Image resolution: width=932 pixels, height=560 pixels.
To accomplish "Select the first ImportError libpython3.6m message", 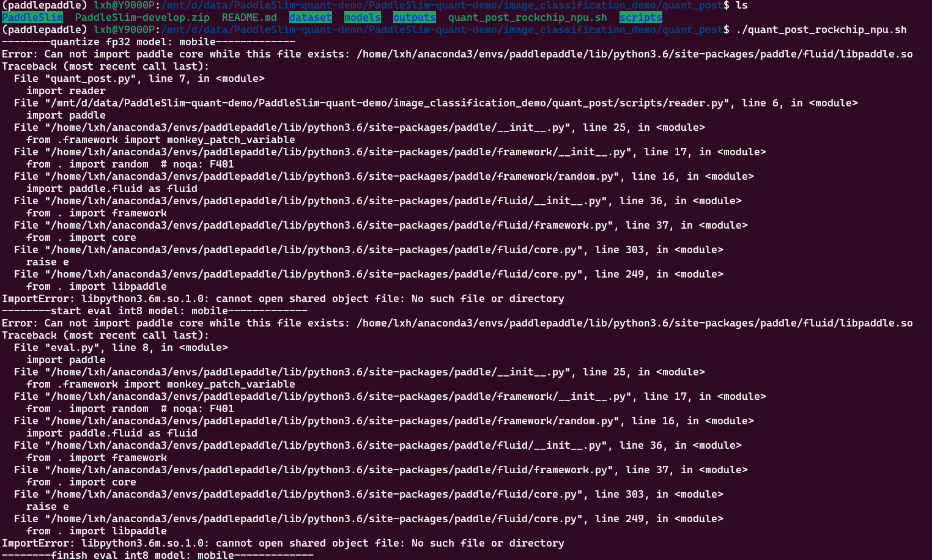I will pos(283,298).
